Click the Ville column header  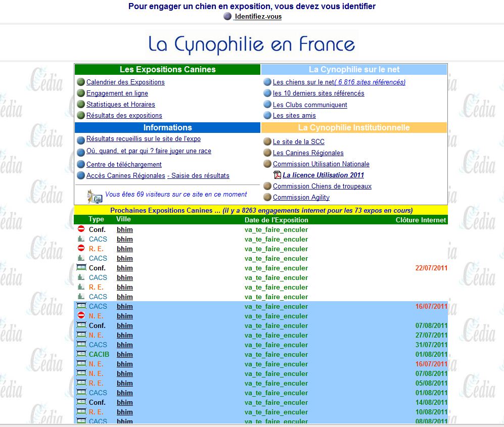pyautogui.click(x=123, y=219)
